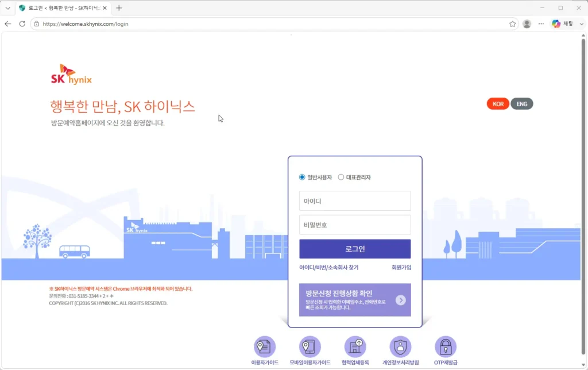
Task: Click the scrollbar down arrow
Action: click(583, 365)
